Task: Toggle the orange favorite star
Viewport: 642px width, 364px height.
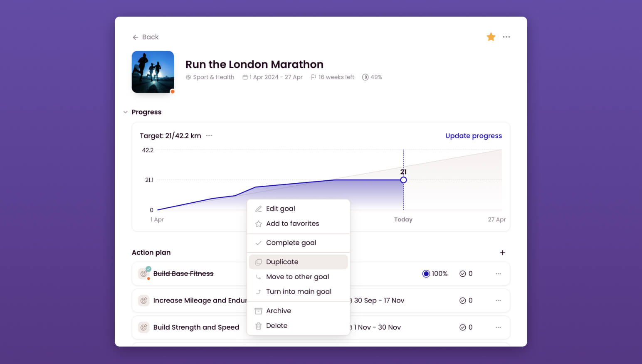Action: coord(491,37)
